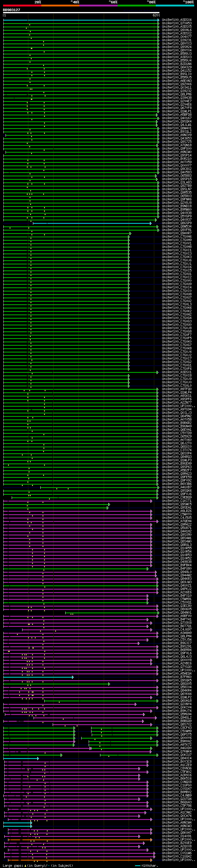Open hit UniRef100_Q9XHL6
Screen dimensions: 197x868
point(177,30)
